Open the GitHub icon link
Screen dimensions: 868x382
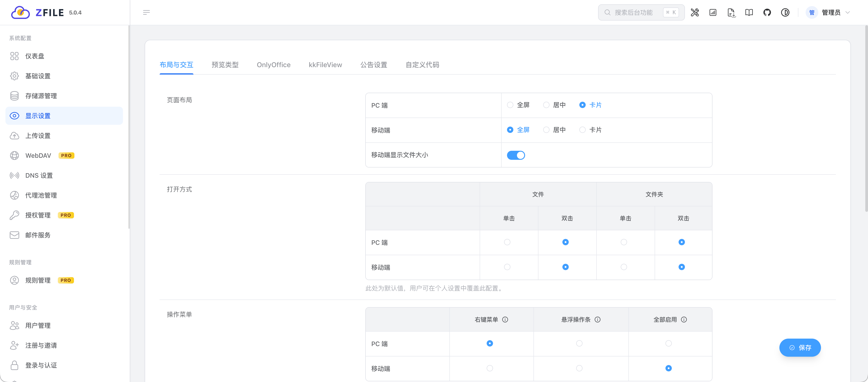point(767,12)
